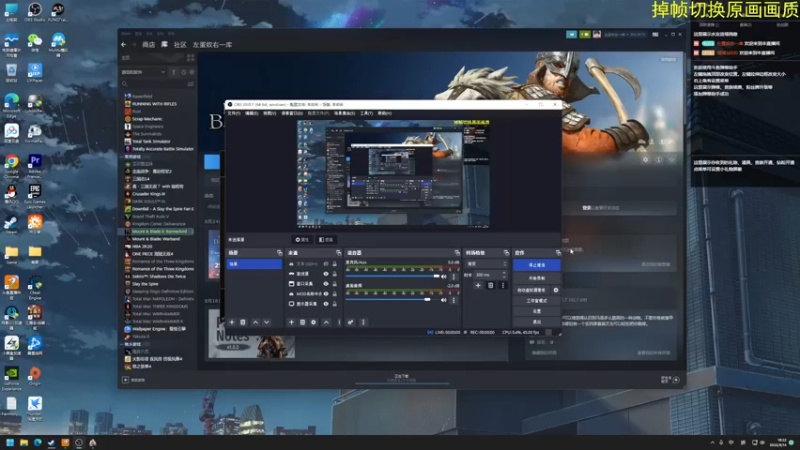Open Adobe Premiere desktop icon
Image resolution: width=800 pixels, height=450 pixels.
35,166
